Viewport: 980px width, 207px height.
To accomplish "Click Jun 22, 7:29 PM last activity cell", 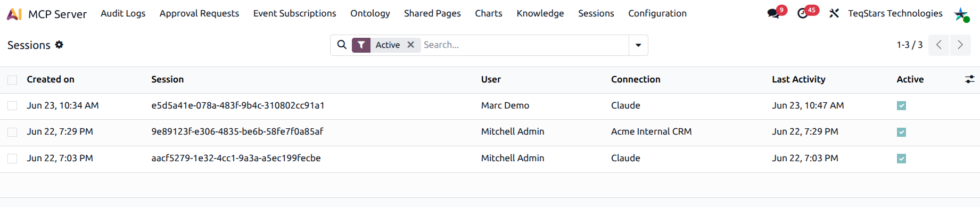I will (805, 131).
